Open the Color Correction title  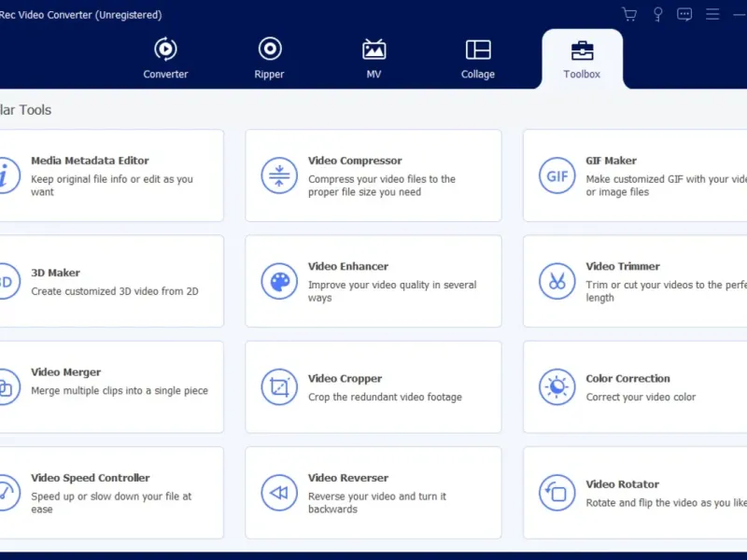[x=627, y=379]
